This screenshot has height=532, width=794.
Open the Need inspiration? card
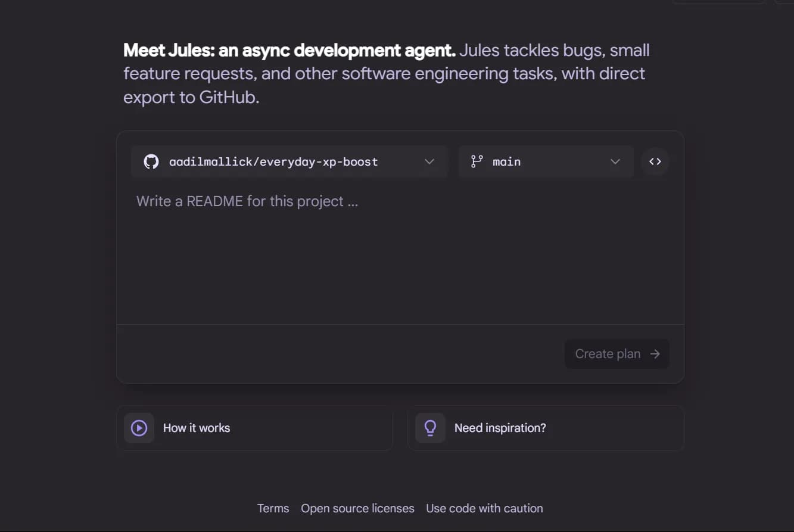tap(546, 428)
